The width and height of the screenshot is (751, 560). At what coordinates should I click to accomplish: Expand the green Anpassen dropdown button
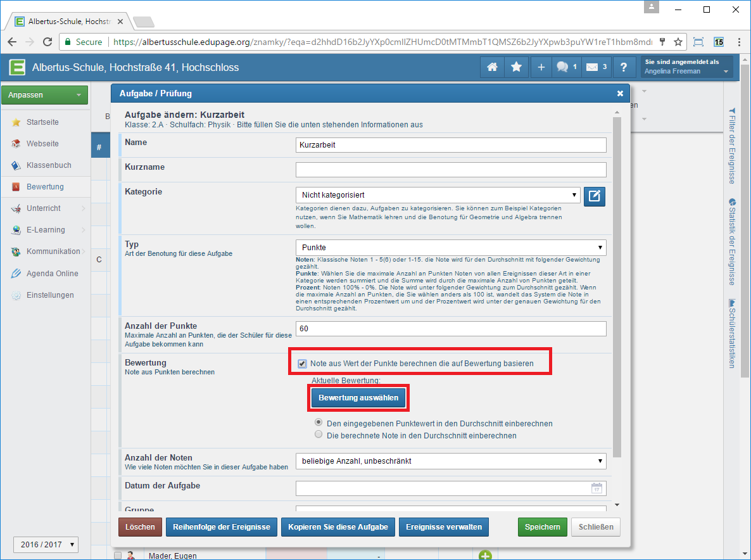(44, 95)
